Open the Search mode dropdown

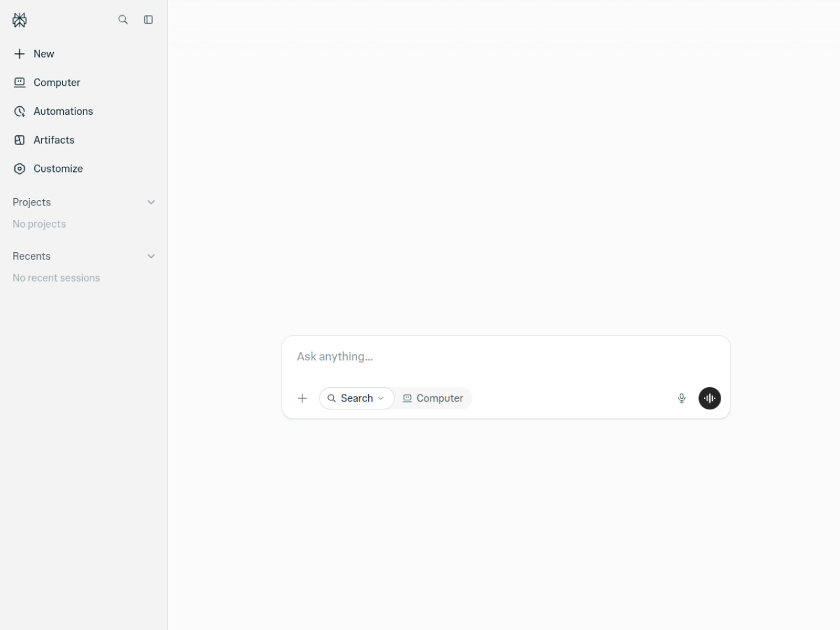(x=356, y=398)
